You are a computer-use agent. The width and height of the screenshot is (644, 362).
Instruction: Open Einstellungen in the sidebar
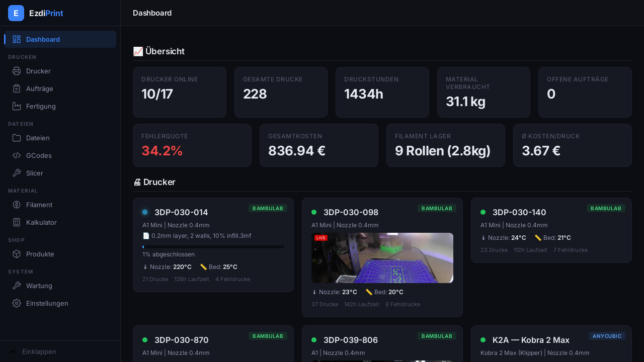click(60, 303)
